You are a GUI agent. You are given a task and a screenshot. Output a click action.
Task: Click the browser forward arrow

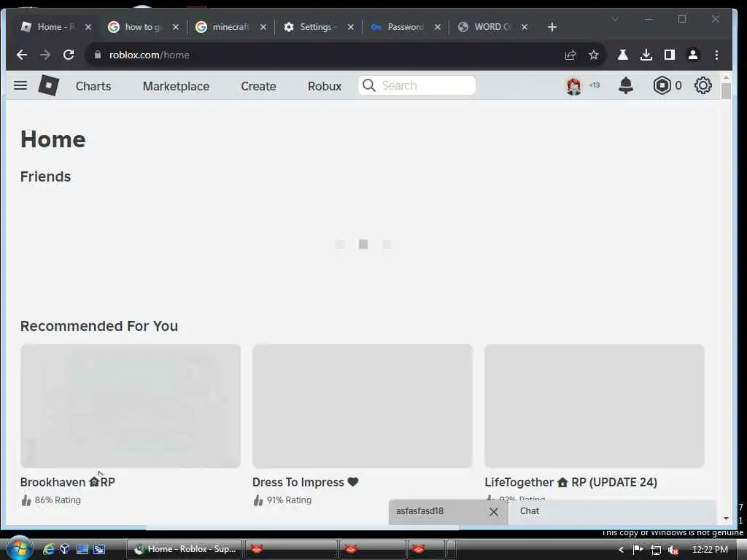pyautogui.click(x=45, y=55)
